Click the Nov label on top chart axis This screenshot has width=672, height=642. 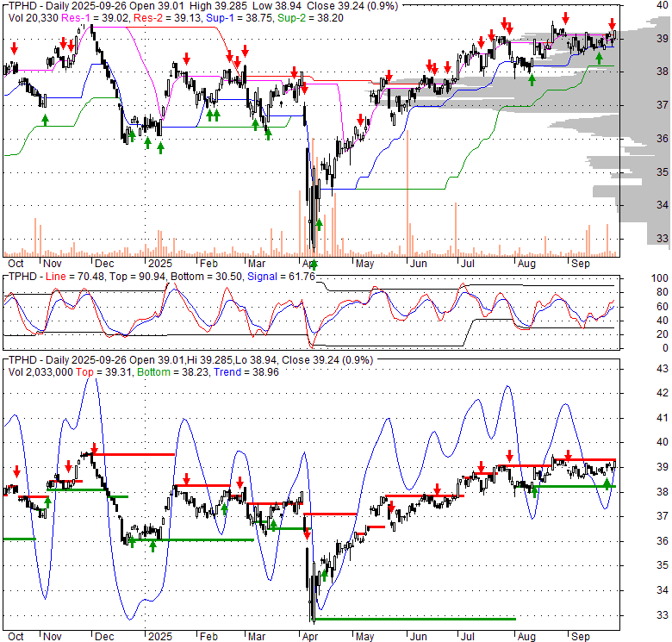click(53, 264)
